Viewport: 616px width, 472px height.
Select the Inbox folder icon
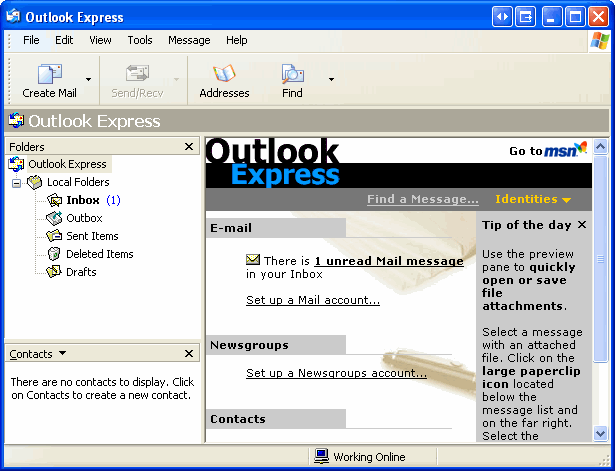click(54, 200)
